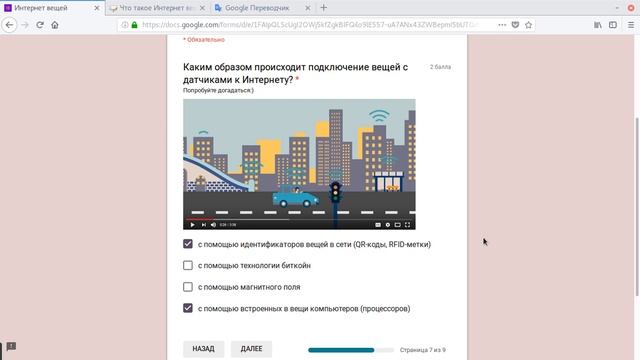Play the embedded video
The height and width of the screenshot is (360, 640).
click(x=192, y=224)
